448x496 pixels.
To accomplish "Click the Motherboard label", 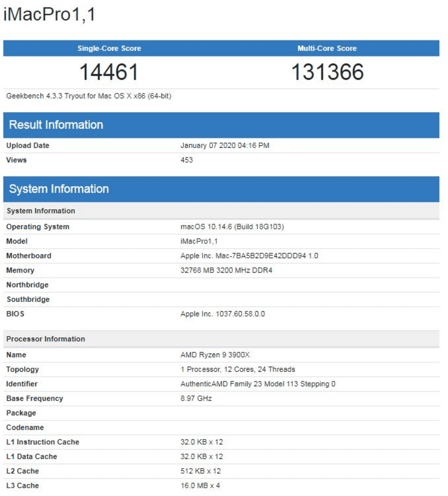I will (x=29, y=256).
